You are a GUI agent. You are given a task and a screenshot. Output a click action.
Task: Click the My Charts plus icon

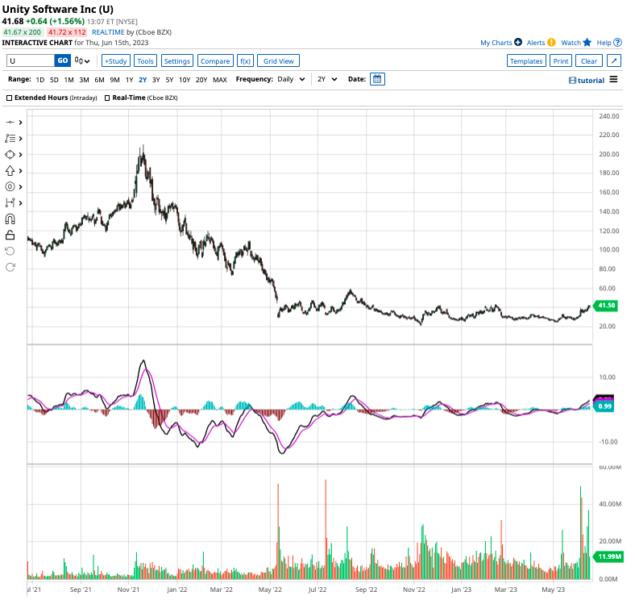[518, 42]
